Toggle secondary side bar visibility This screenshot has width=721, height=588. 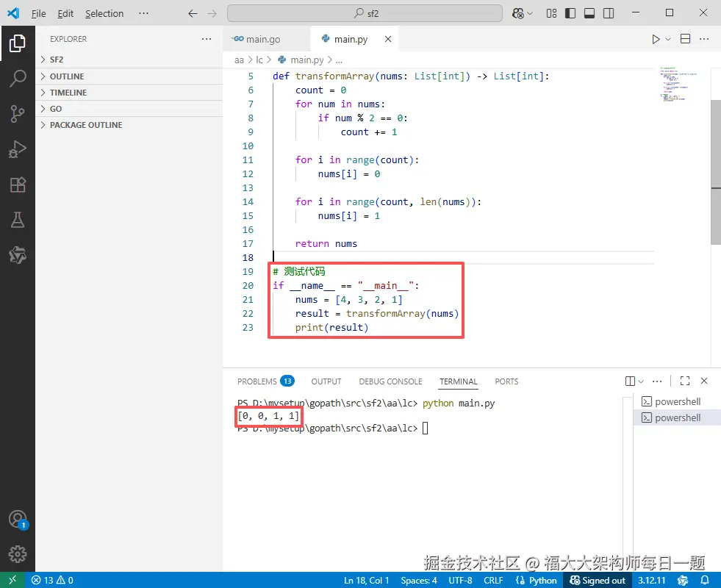[x=609, y=13]
